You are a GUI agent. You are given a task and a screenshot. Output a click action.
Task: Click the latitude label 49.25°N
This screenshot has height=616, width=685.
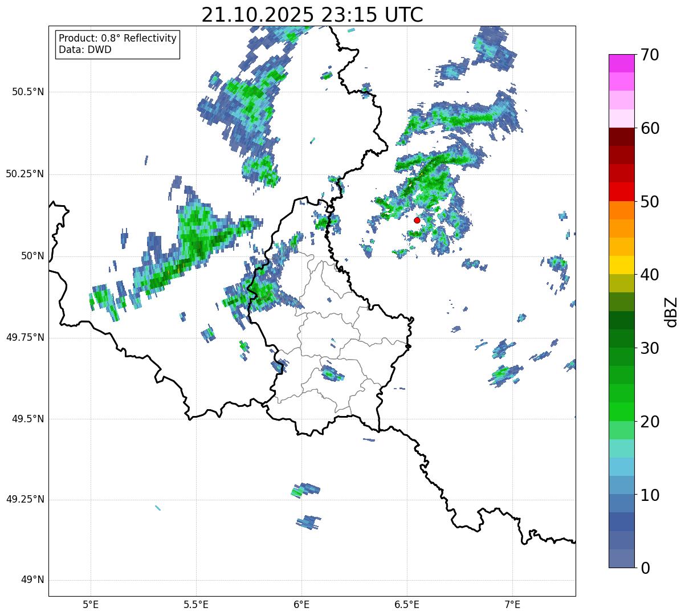[25, 500]
